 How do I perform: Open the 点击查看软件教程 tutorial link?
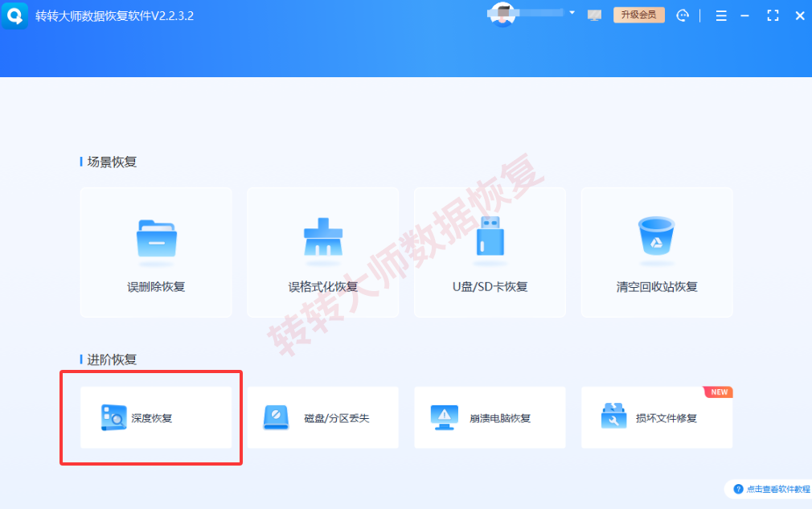[778, 490]
